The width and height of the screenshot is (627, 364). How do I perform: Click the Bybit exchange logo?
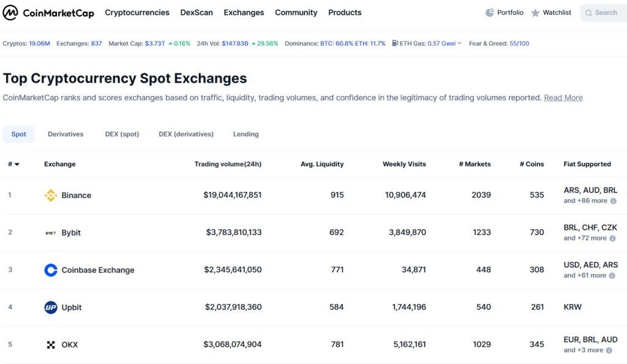51,232
